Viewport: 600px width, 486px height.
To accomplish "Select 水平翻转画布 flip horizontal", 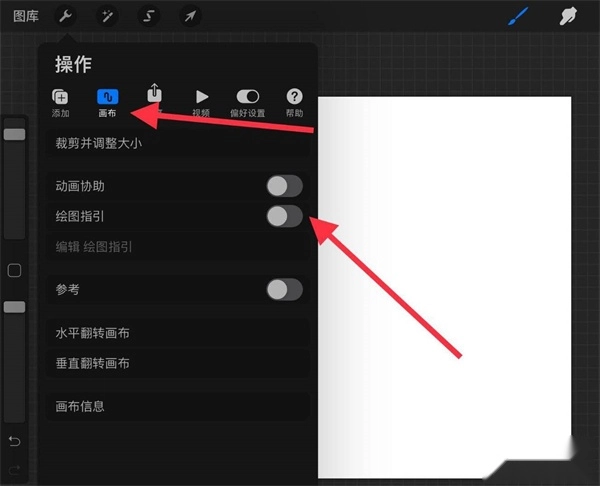I will 178,333.
